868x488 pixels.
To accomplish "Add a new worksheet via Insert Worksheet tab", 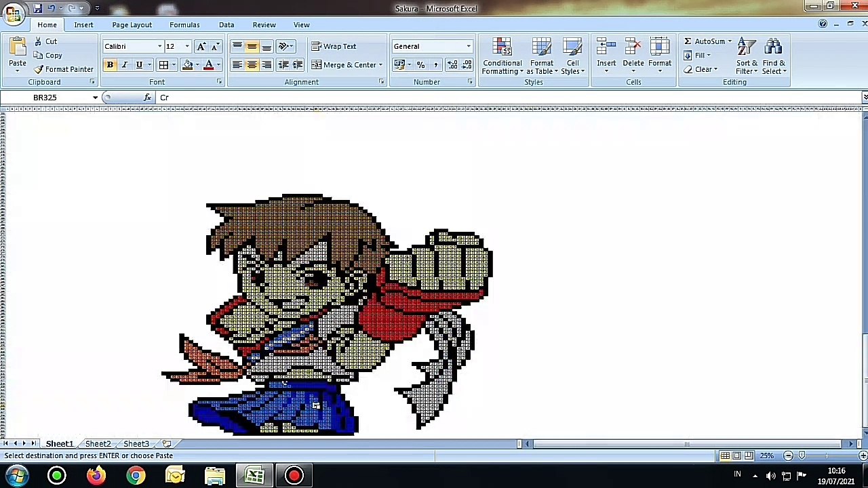I will click(x=167, y=444).
